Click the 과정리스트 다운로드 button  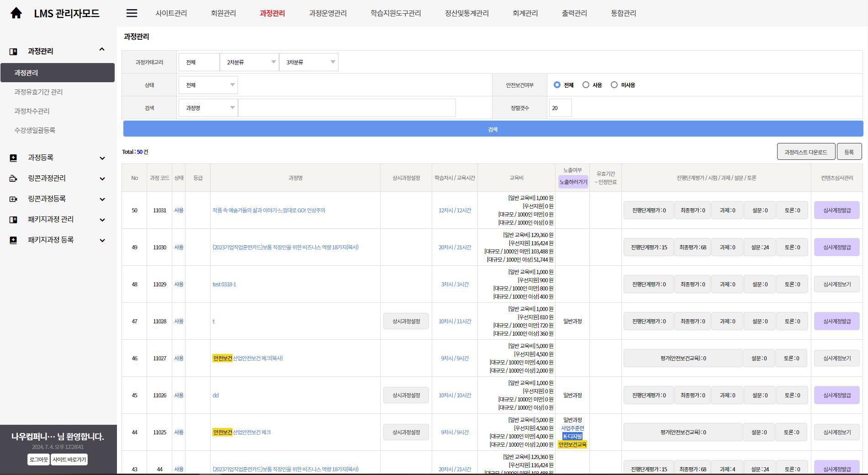point(805,152)
